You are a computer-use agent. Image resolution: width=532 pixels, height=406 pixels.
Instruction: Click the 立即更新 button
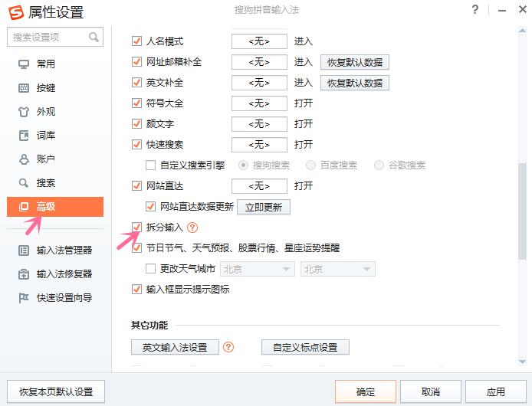(263, 207)
